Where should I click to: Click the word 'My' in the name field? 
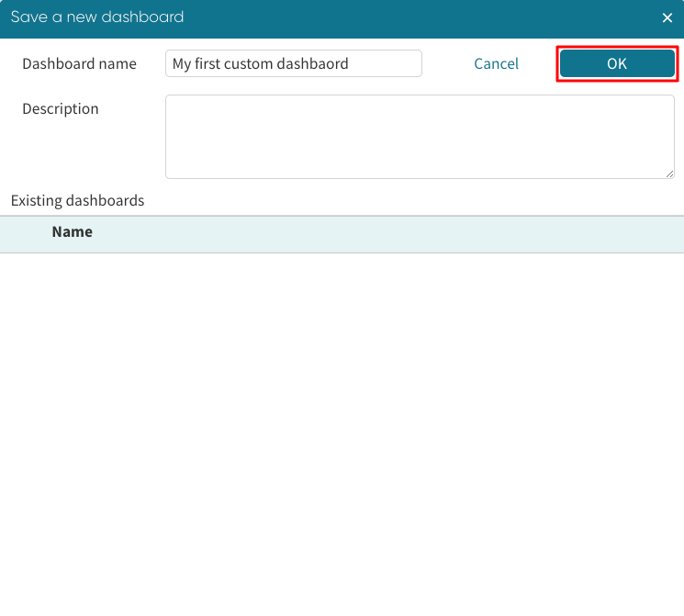pyautogui.click(x=182, y=64)
